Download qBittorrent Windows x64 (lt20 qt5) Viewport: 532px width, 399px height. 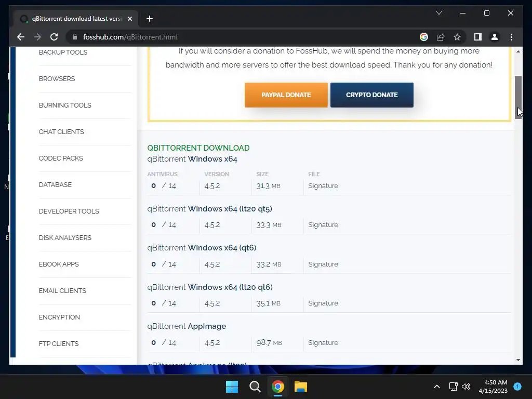(210, 209)
